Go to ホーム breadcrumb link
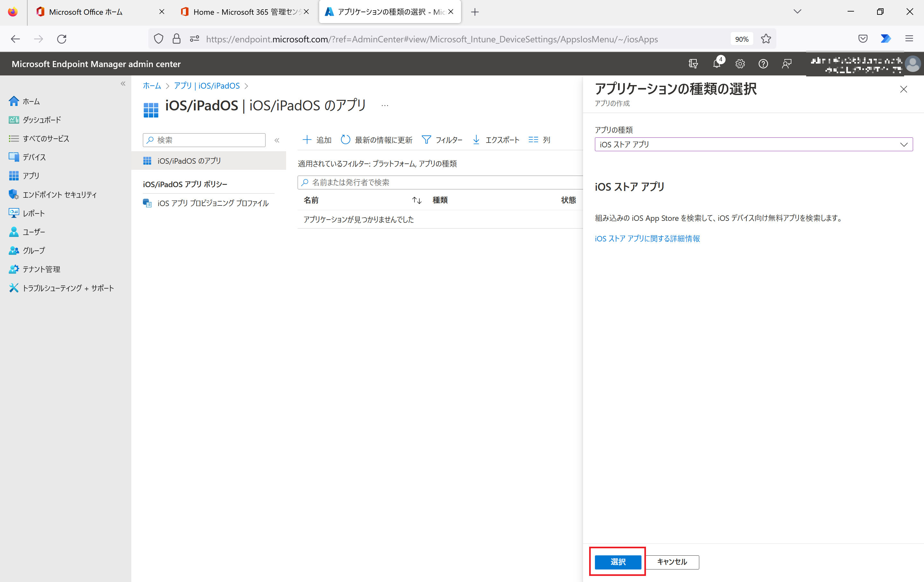The width and height of the screenshot is (924, 582). pos(152,86)
